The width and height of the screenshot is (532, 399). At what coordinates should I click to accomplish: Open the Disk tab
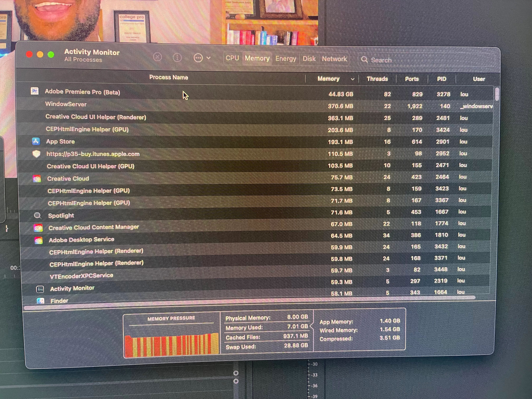[x=309, y=59]
